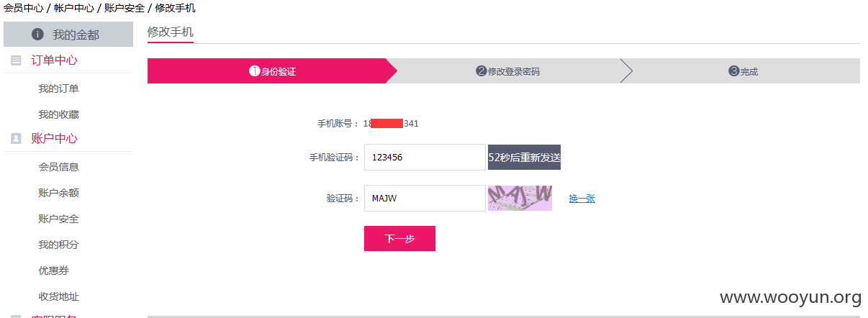868x318 pixels.
Task: Click the captcha image MAJW
Action: coord(520,198)
